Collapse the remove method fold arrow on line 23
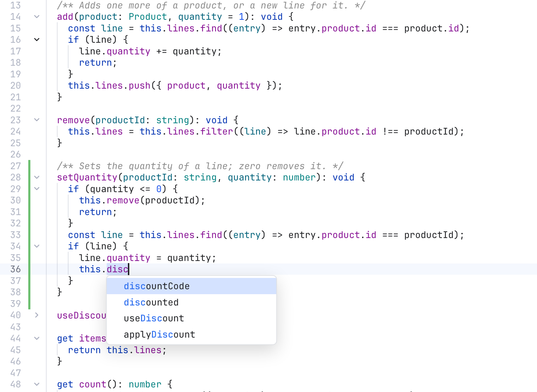The image size is (537, 392). [x=37, y=120]
